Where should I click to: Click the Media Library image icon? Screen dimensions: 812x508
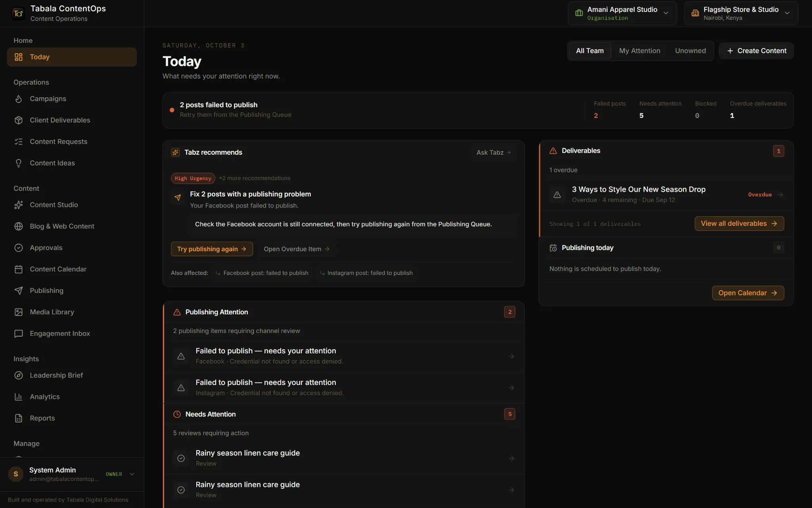pyautogui.click(x=18, y=312)
